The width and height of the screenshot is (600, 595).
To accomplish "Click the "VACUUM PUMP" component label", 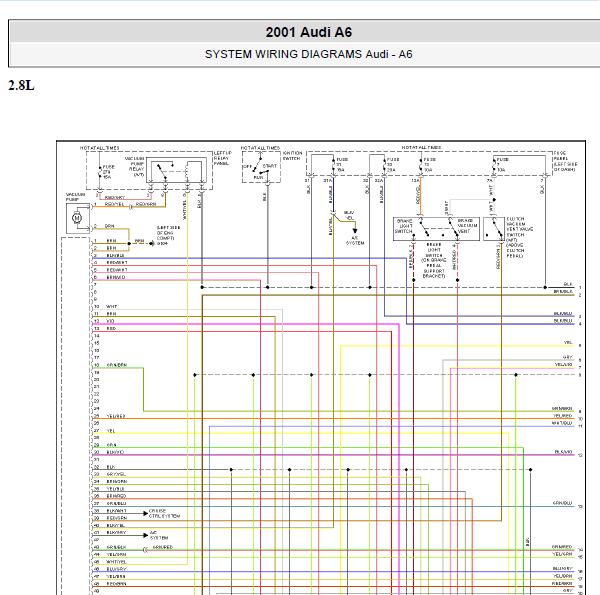I will click(x=75, y=197).
